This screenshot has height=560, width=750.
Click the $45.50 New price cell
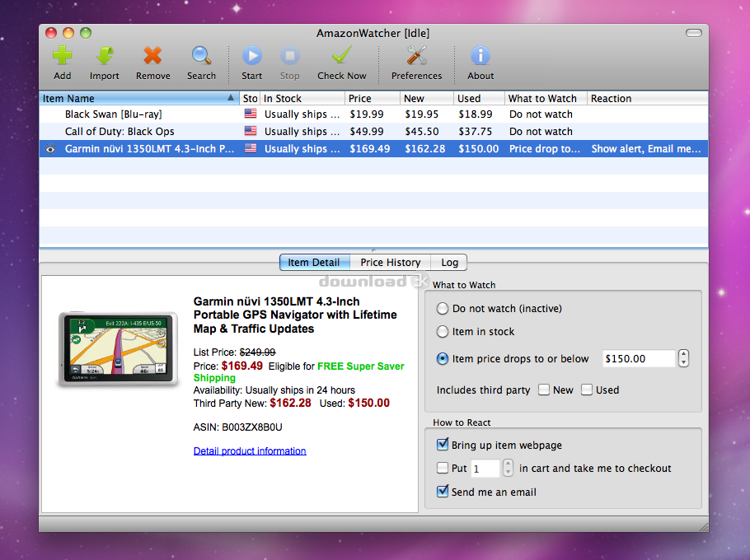coord(422,132)
